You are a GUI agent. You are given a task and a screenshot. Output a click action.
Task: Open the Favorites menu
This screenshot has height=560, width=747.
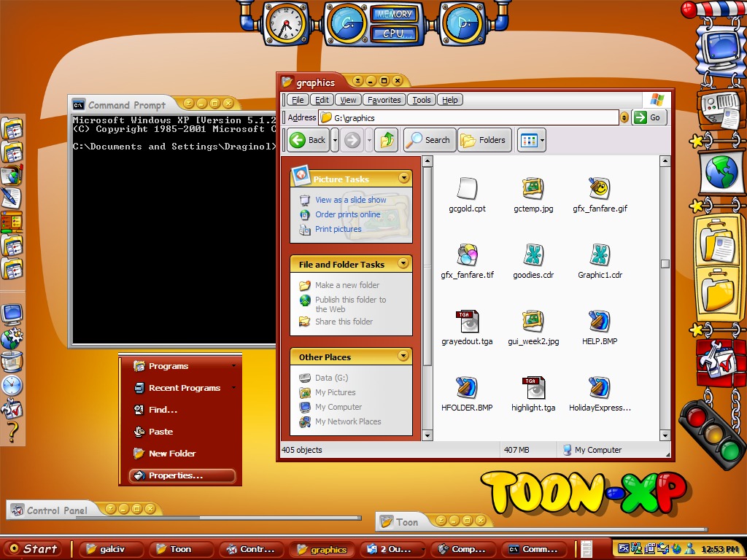click(384, 100)
